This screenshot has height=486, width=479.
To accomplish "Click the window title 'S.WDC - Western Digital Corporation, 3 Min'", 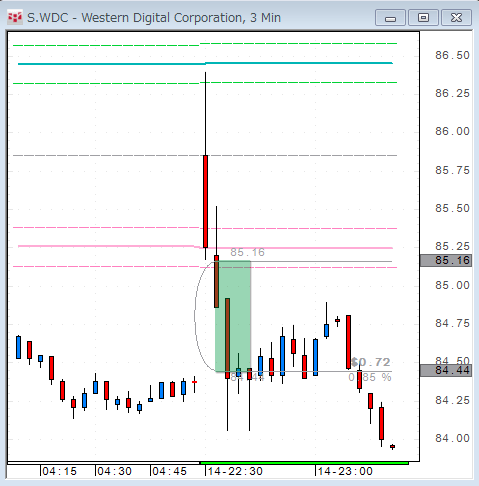I will click(154, 18).
